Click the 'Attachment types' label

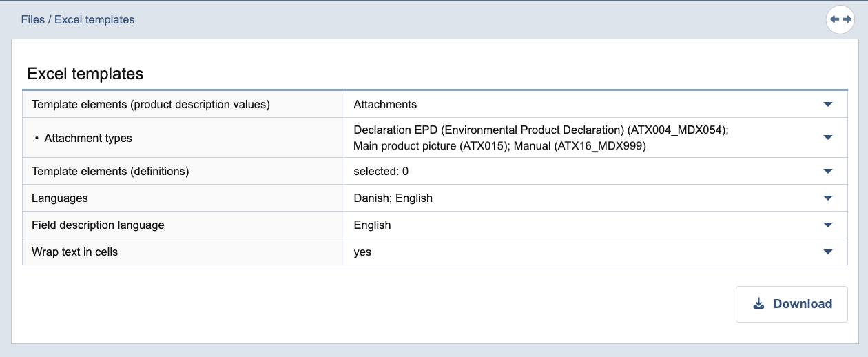tap(88, 138)
